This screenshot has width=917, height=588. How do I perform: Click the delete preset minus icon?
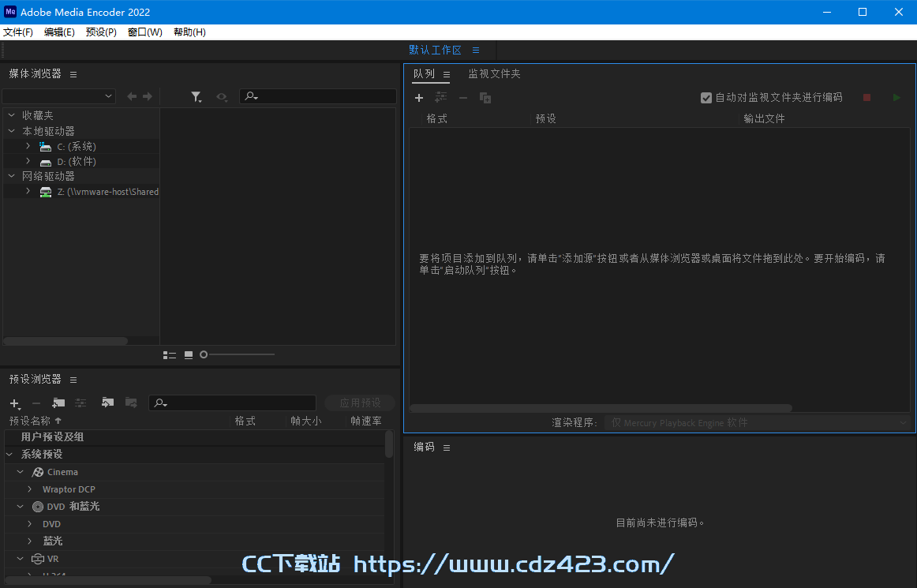click(x=36, y=403)
